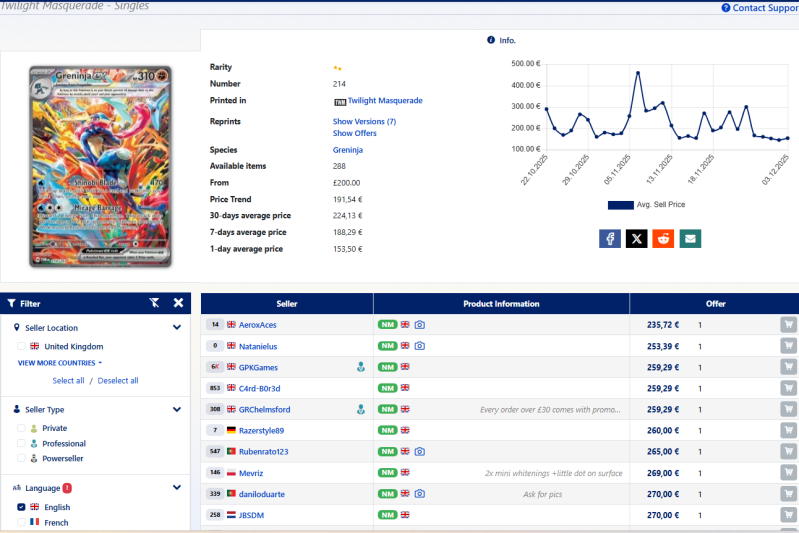
Task: Collapse the Language section
Action: (x=177, y=487)
